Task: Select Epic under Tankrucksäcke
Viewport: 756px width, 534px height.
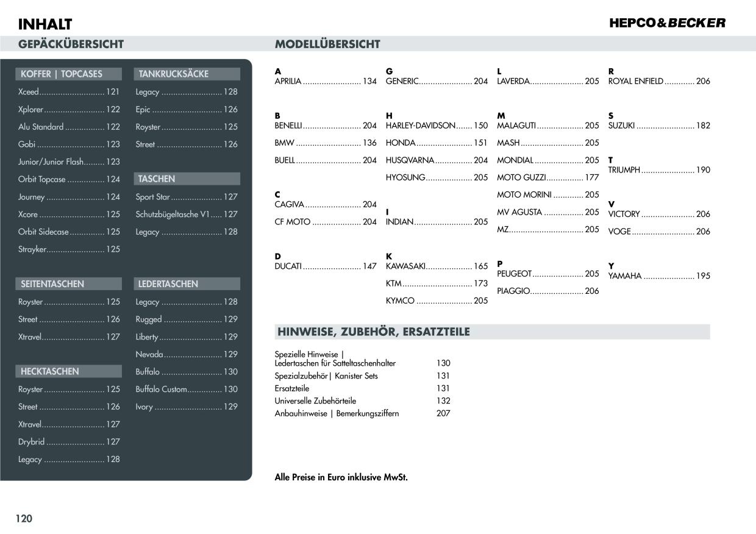Action: 187,110
